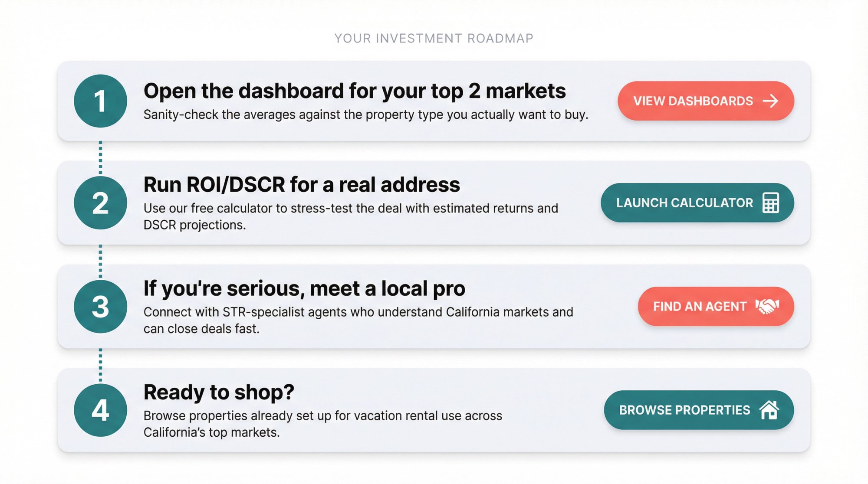Select the teal circle numbered 2
Screen dimensions: 868x484
click(101, 202)
